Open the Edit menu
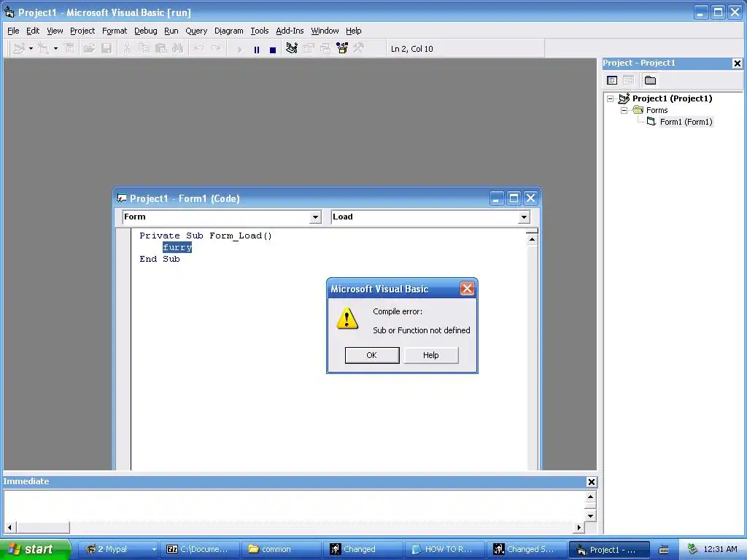 coord(33,31)
